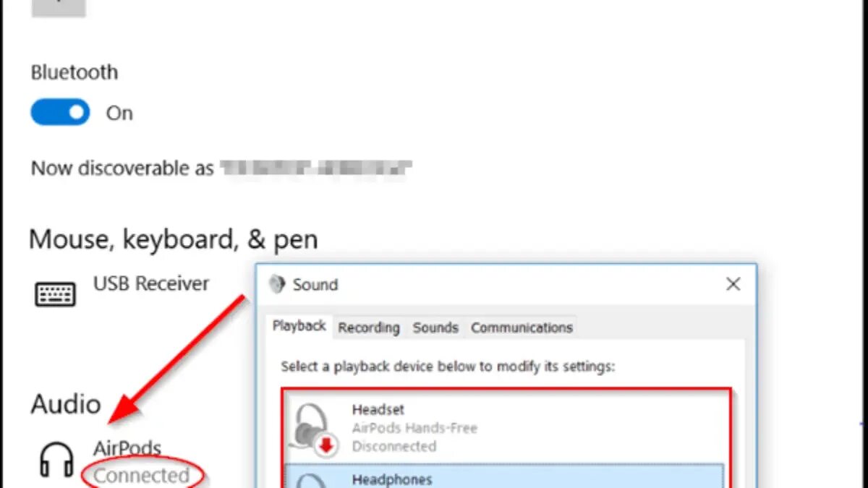Open the Recording tab
The image size is (868, 488).
tap(369, 328)
